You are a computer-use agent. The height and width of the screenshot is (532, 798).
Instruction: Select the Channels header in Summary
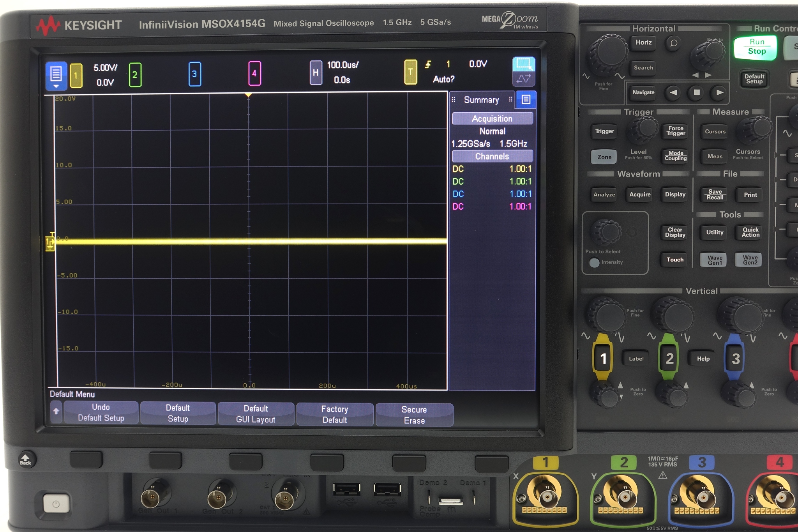[x=492, y=156]
